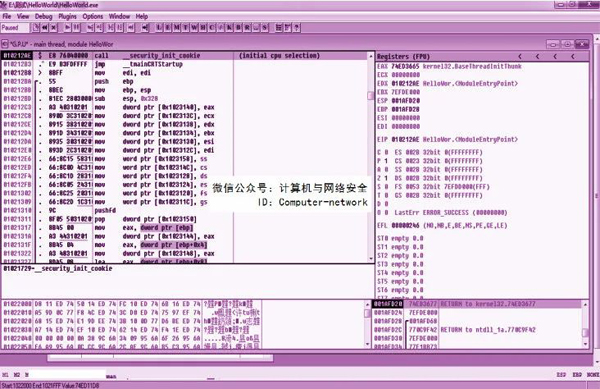Show Source with the S icon
This screenshot has width=600, height=389.
tap(265, 28)
